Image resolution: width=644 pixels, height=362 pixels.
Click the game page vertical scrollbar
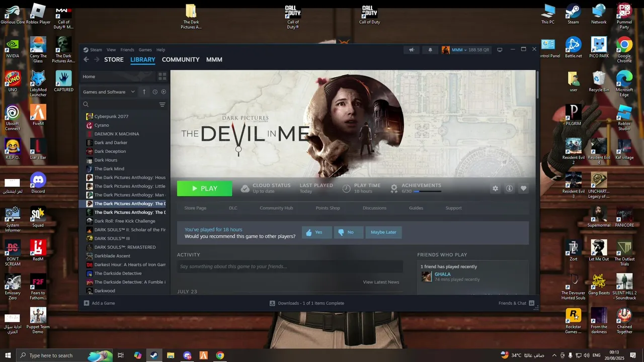[x=538, y=85]
